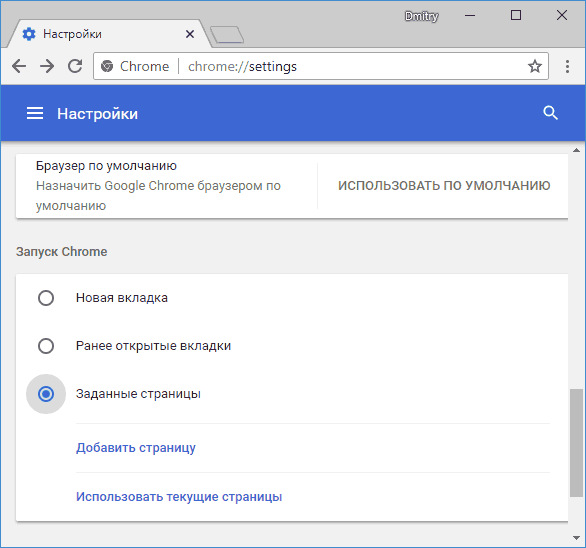Select the Заданные страницы radio button
Viewport: 586px width, 548px height.
46,394
